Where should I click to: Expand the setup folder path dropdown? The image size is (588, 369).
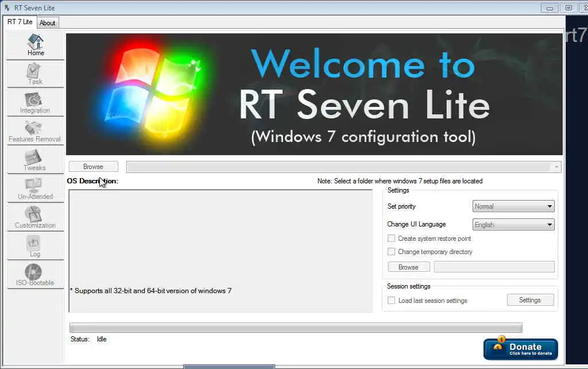[x=556, y=167]
